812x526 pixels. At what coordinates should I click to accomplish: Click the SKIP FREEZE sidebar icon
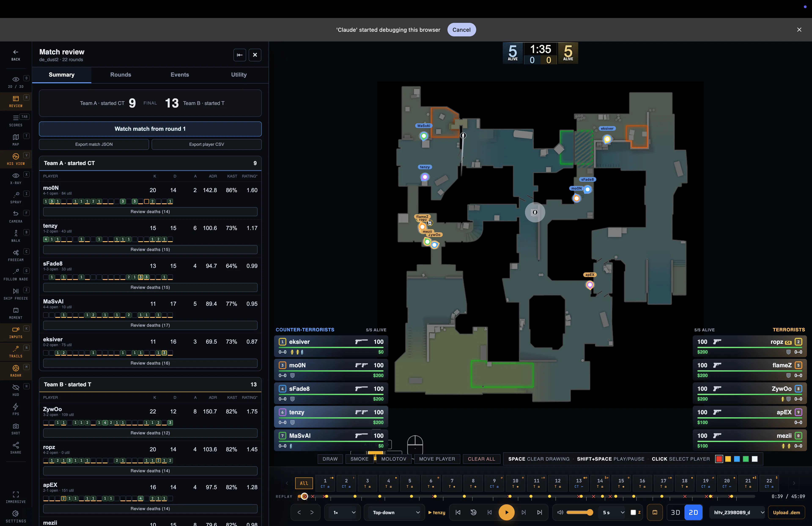(x=16, y=291)
